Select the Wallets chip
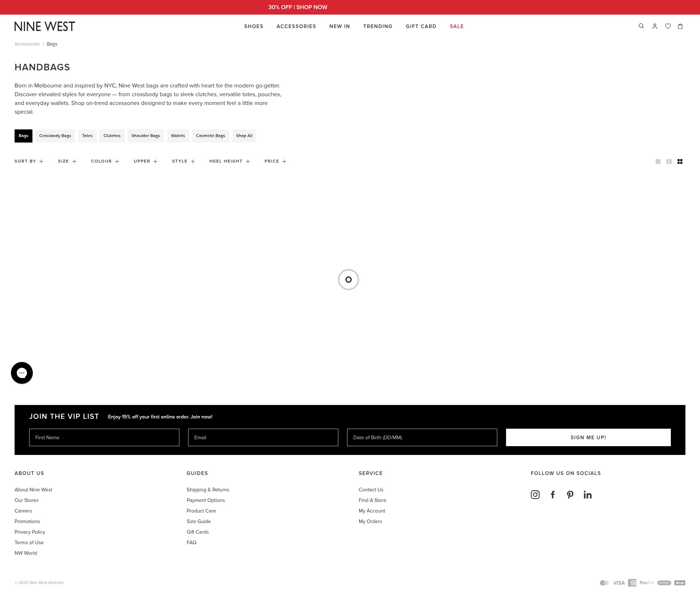This screenshot has height=600, width=700. 178,136
